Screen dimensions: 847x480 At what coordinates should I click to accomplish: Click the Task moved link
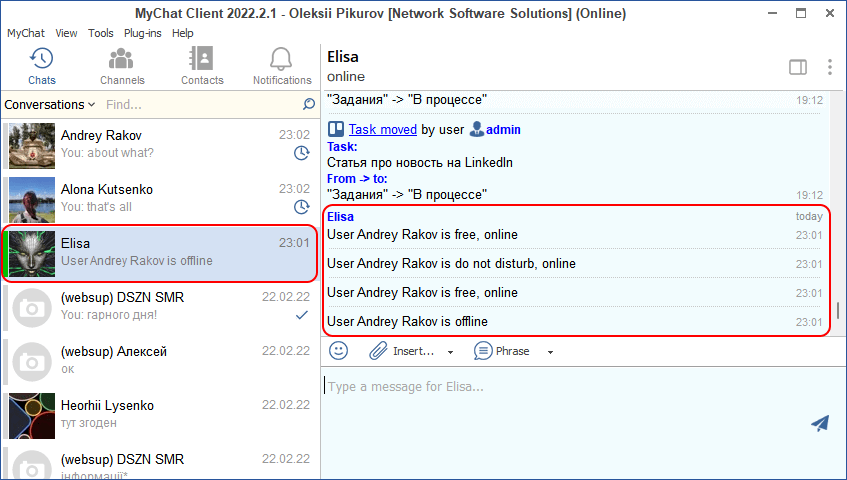(382, 129)
